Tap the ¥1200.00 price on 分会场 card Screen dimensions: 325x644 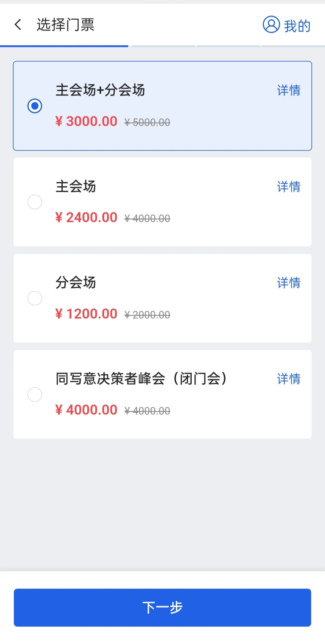pos(86,314)
